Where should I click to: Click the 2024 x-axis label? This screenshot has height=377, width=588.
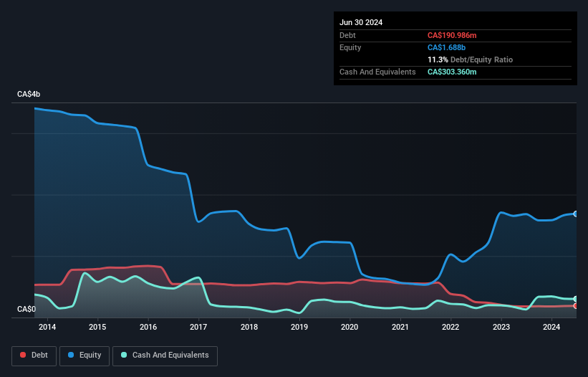[551, 327]
